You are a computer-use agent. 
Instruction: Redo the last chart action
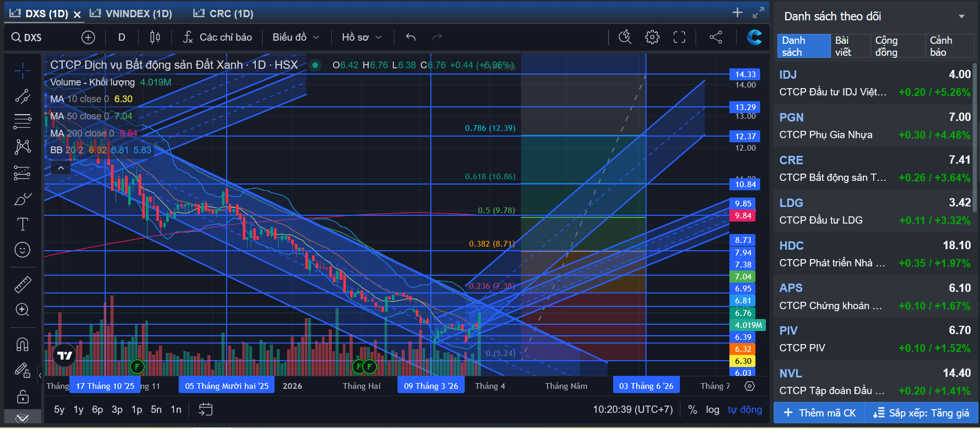click(437, 37)
